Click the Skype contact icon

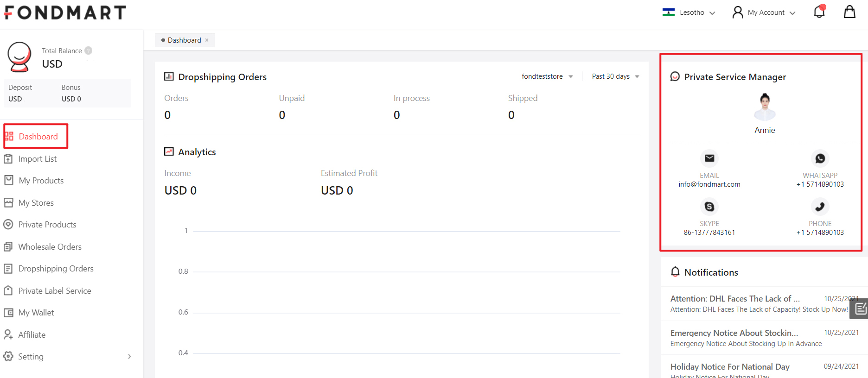click(x=709, y=207)
